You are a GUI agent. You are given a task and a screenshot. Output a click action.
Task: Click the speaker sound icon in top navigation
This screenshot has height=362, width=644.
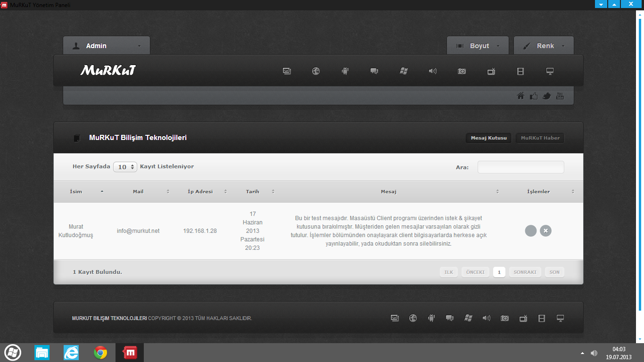click(x=433, y=71)
